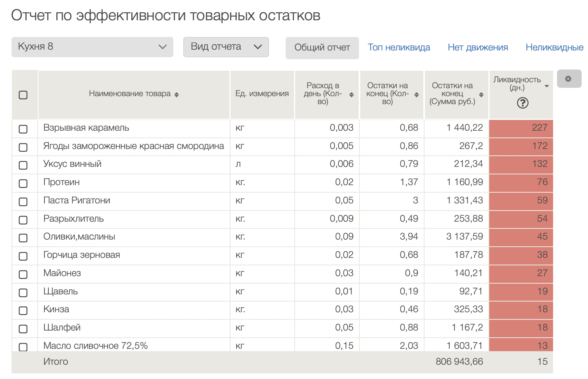Sort by end stock quantity arrows

point(416,95)
